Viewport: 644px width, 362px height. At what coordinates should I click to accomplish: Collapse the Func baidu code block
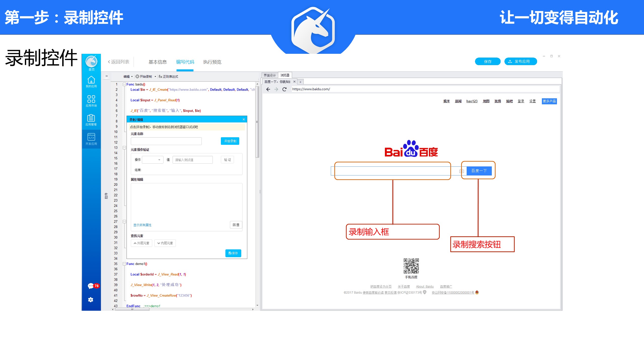pos(124,84)
